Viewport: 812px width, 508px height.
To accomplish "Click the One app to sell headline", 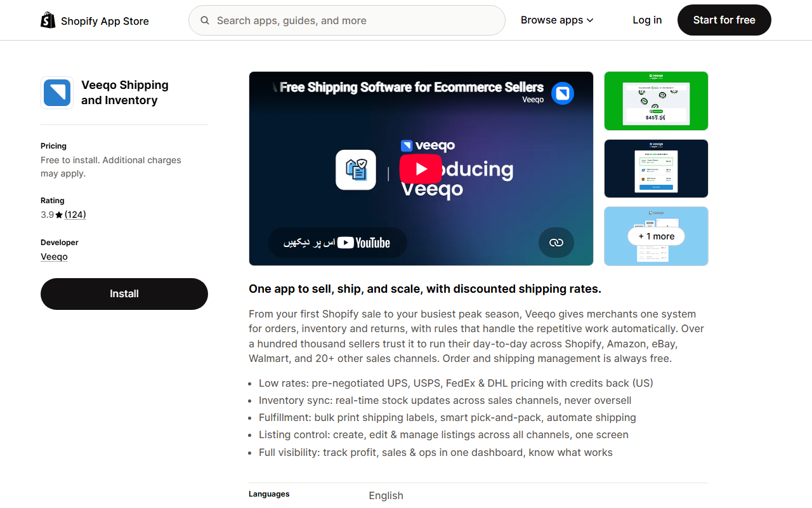I will [x=425, y=289].
